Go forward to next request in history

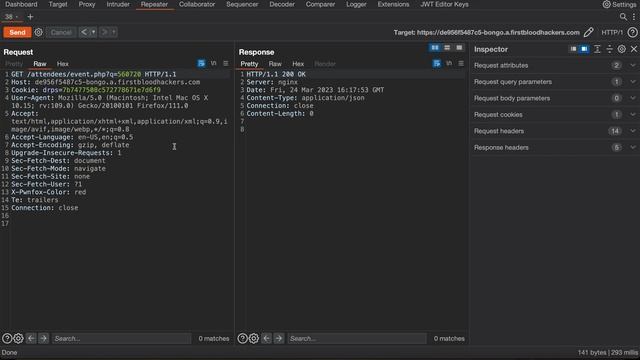click(x=104, y=32)
